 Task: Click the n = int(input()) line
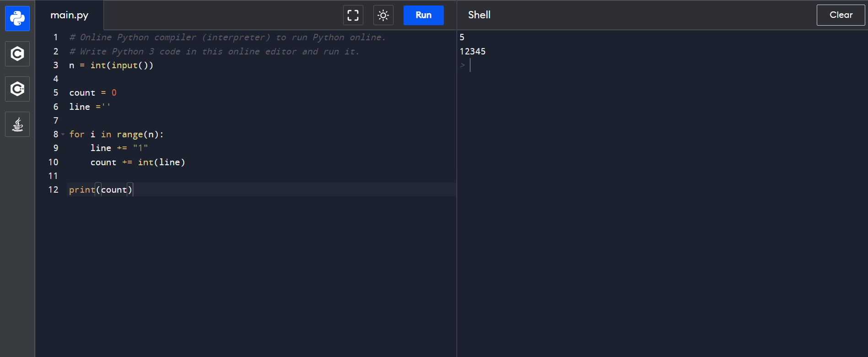(x=111, y=65)
